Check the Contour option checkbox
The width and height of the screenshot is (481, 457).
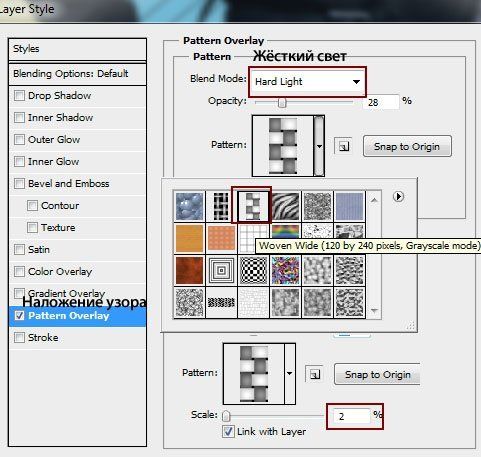tap(32, 205)
